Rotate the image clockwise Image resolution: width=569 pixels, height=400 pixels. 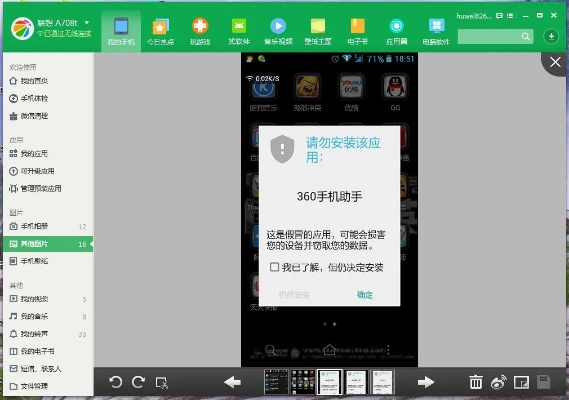coord(138,382)
